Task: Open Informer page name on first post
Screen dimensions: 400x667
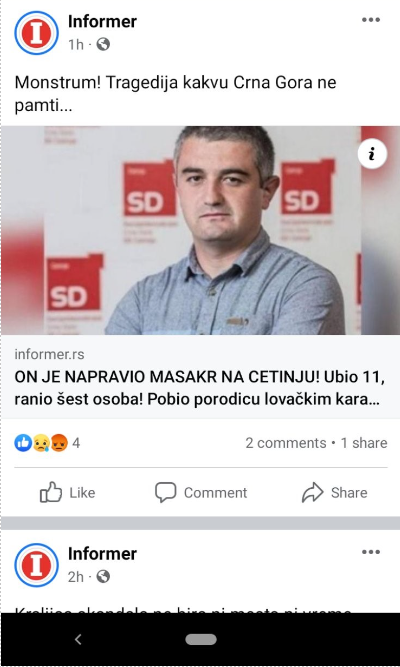Action: [103, 22]
